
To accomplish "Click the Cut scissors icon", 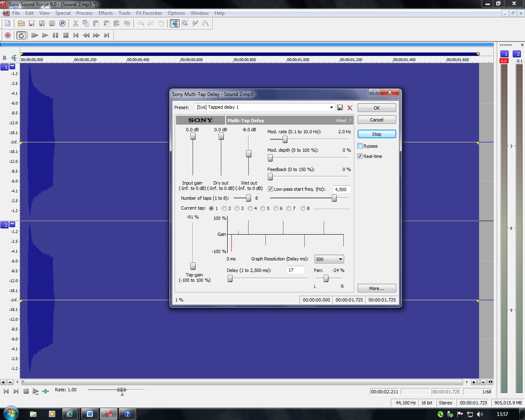I will [x=75, y=23].
